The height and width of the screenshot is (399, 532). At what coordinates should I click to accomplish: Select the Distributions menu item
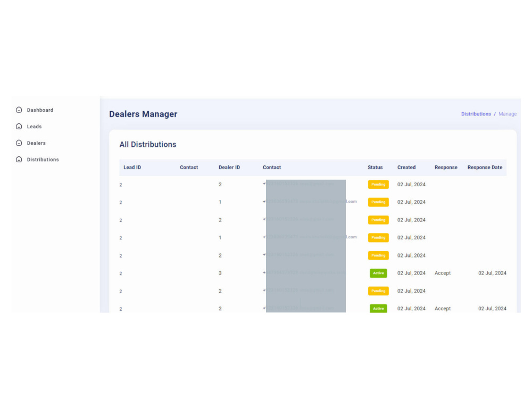coord(43,160)
